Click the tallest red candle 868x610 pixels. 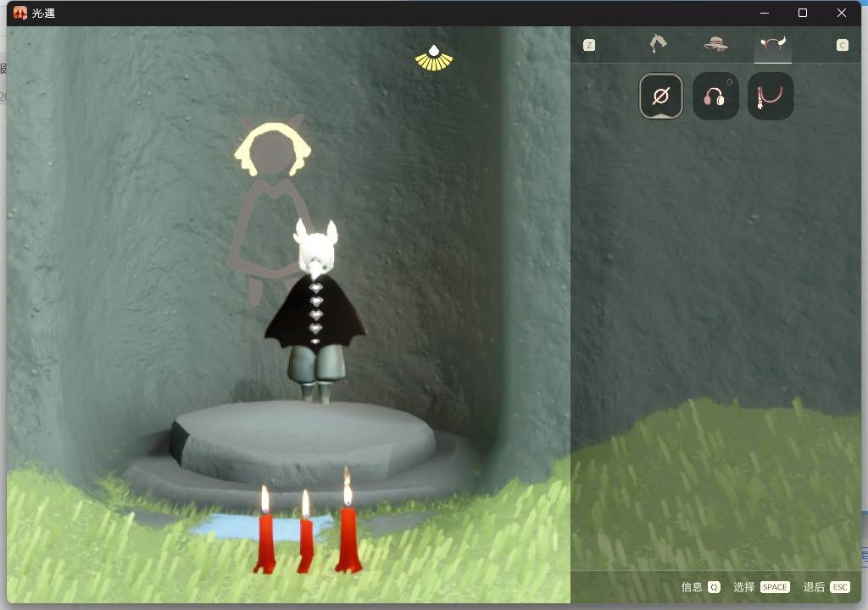click(x=348, y=520)
